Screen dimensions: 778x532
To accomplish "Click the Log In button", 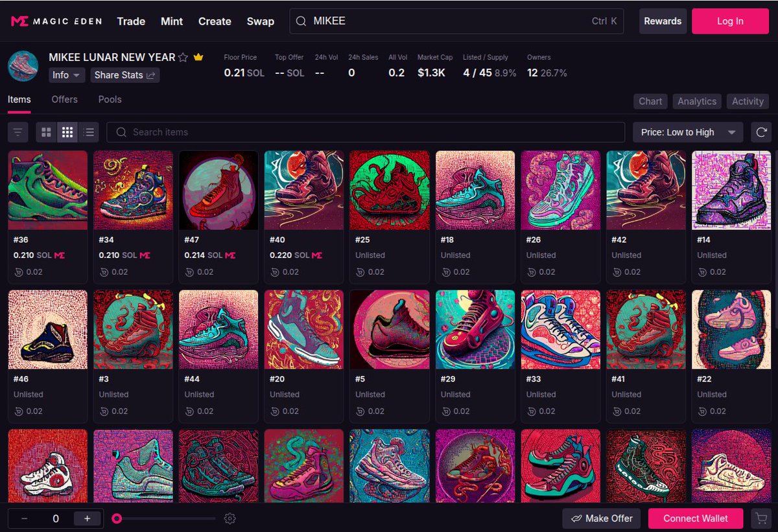I will (730, 21).
